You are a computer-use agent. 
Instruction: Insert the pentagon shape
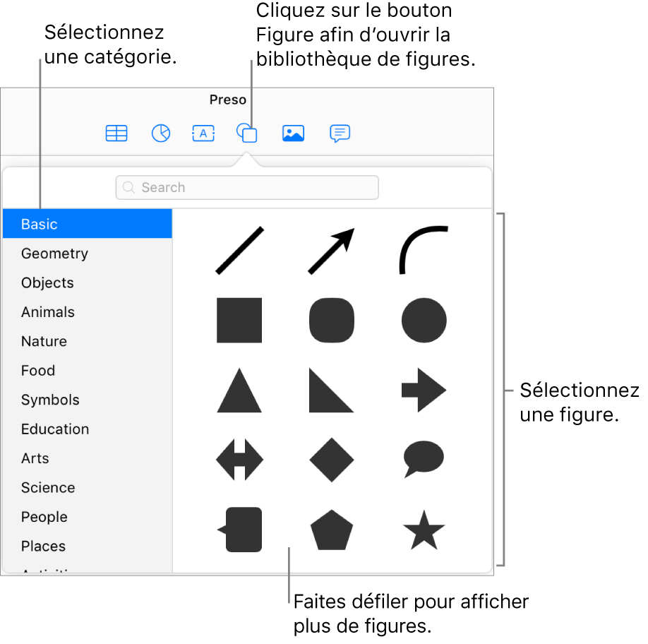pyautogui.click(x=332, y=530)
